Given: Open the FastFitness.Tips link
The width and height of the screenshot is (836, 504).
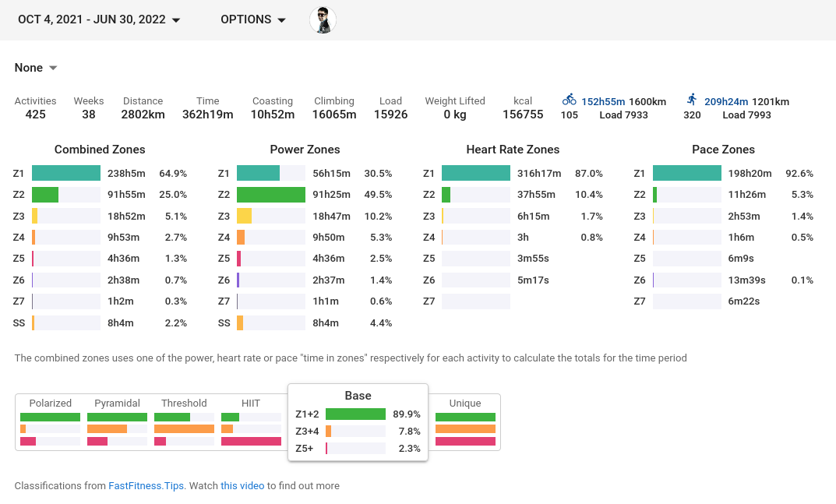Looking at the screenshot, I should [x=146, y=486].
